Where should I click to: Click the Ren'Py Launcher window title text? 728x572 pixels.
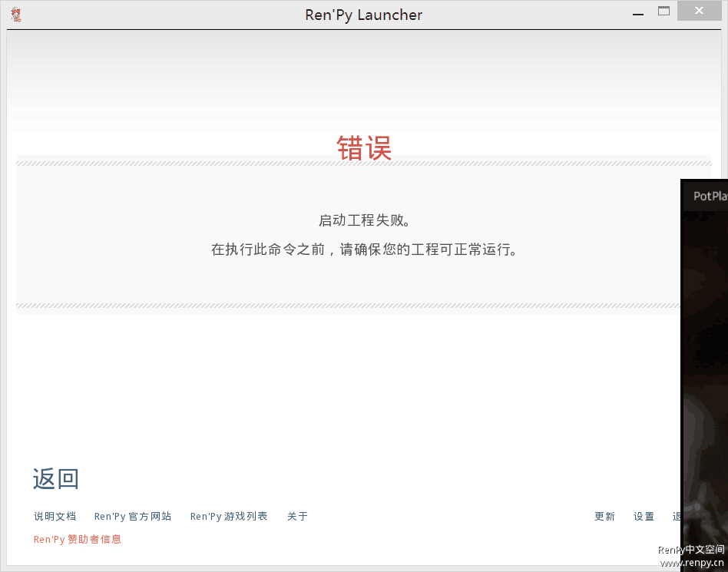point(363,15)
